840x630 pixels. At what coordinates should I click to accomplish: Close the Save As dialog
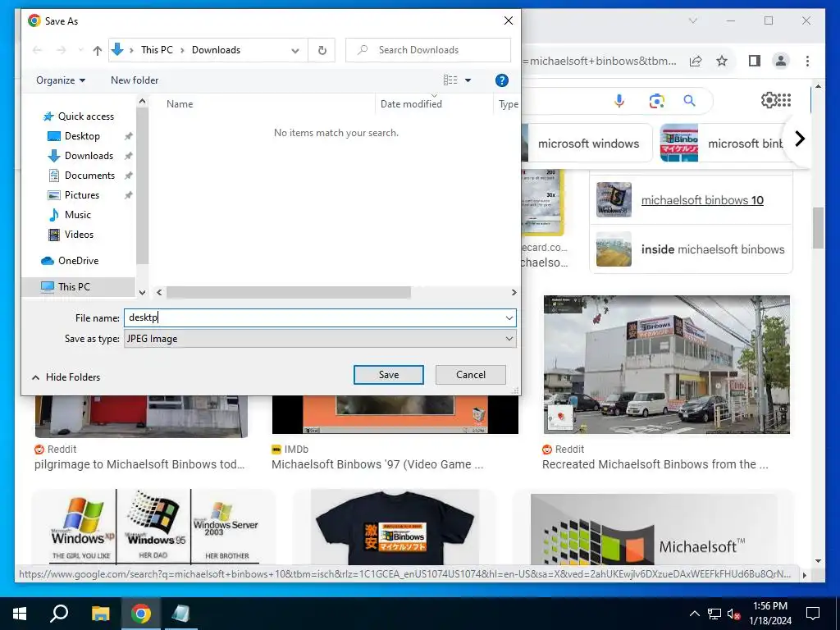click(509, 21)
